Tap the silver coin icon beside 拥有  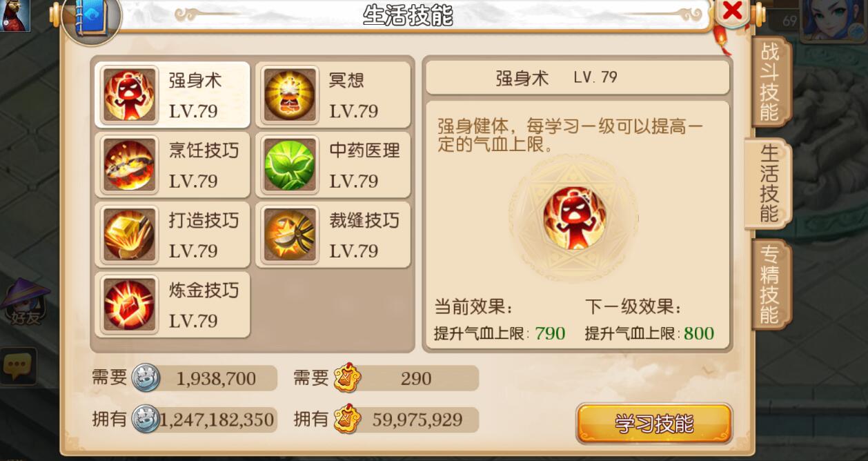[146, 419]
